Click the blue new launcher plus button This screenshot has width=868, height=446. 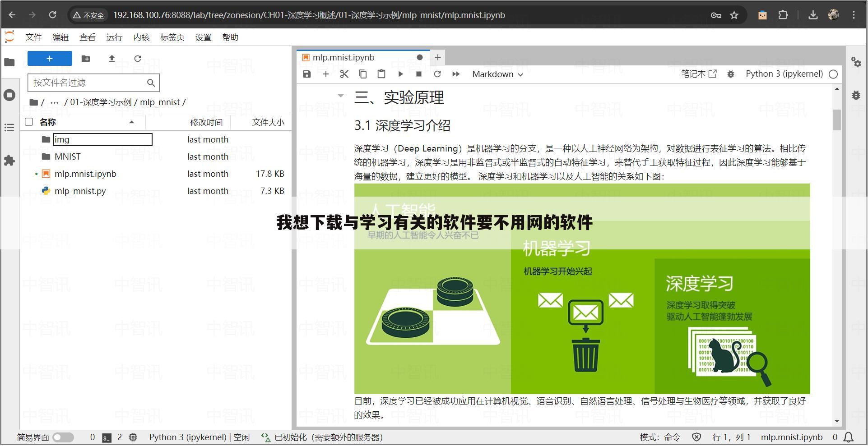click(50, 59)
